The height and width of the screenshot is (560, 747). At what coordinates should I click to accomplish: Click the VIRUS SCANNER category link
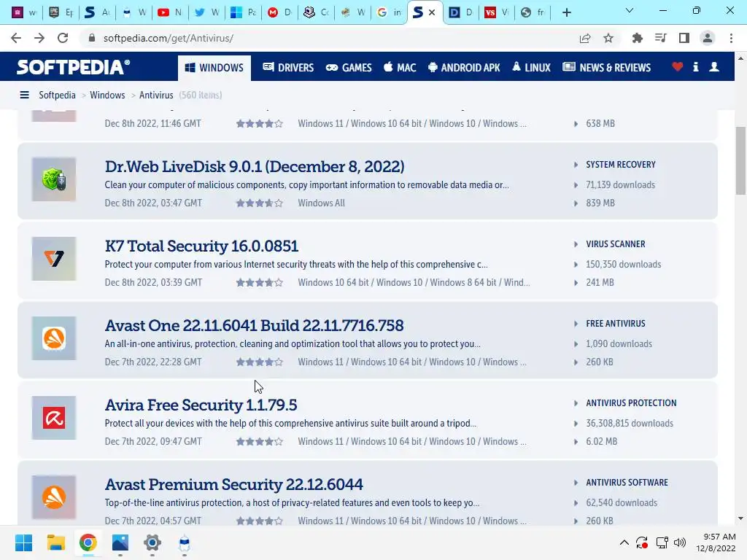tap(616, 244)
